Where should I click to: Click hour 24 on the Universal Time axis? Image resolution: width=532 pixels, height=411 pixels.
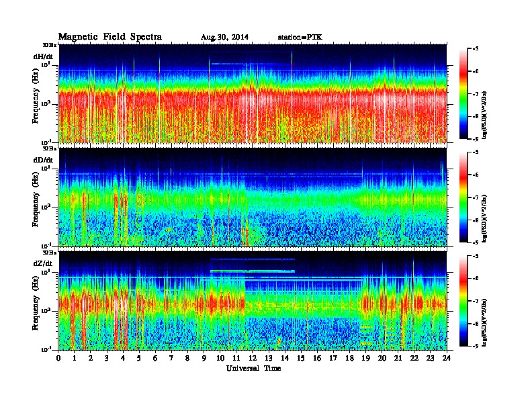[447, 359]
